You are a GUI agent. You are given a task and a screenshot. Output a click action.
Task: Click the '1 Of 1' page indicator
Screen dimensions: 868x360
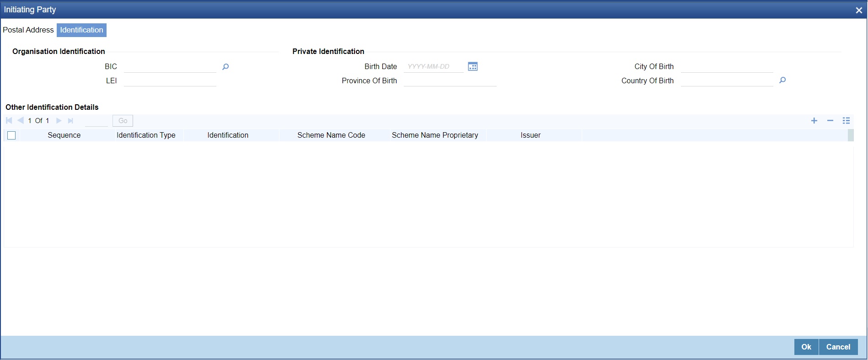click(38, 121)
